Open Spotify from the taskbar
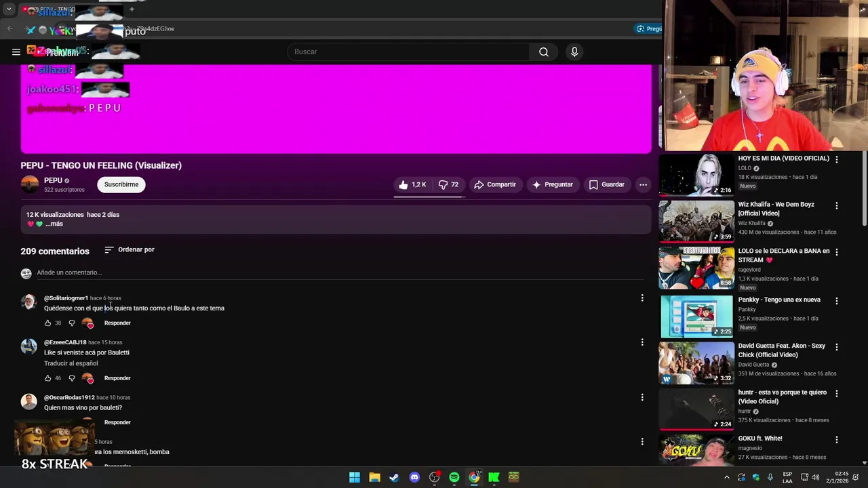Viewport: 868px width, 488px height. tap(454, 477)
